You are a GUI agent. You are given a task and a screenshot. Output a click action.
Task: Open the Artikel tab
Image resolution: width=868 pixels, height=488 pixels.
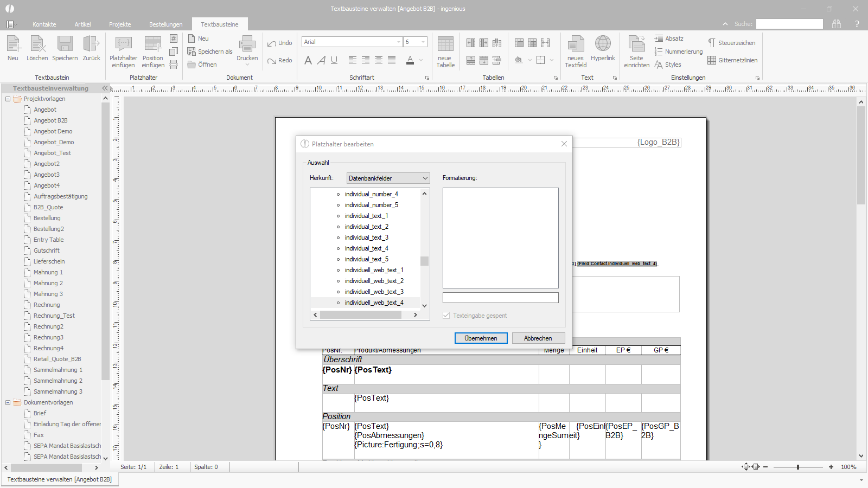pyautogui.click(x=83, y=24)
